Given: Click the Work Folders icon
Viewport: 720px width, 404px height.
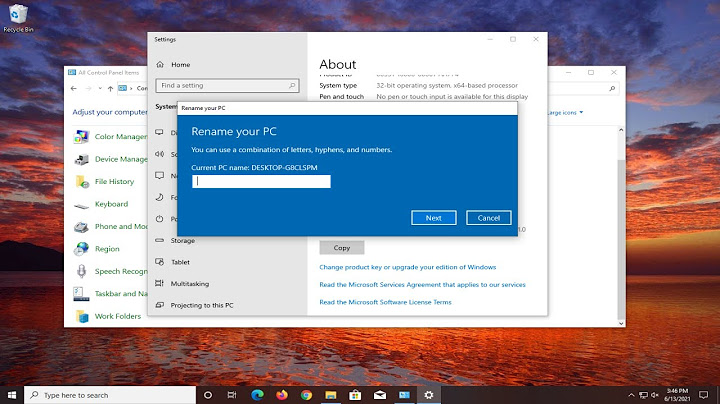Looking at the screenshot, I should [82, 316].
